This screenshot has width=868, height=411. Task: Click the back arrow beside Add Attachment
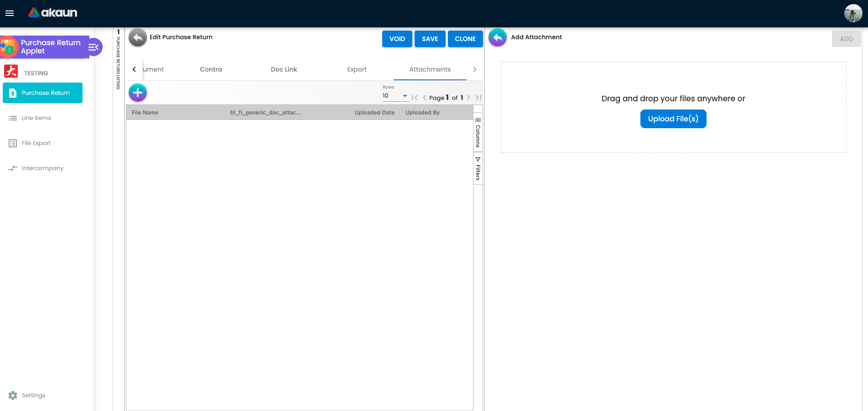click(498, 38)
